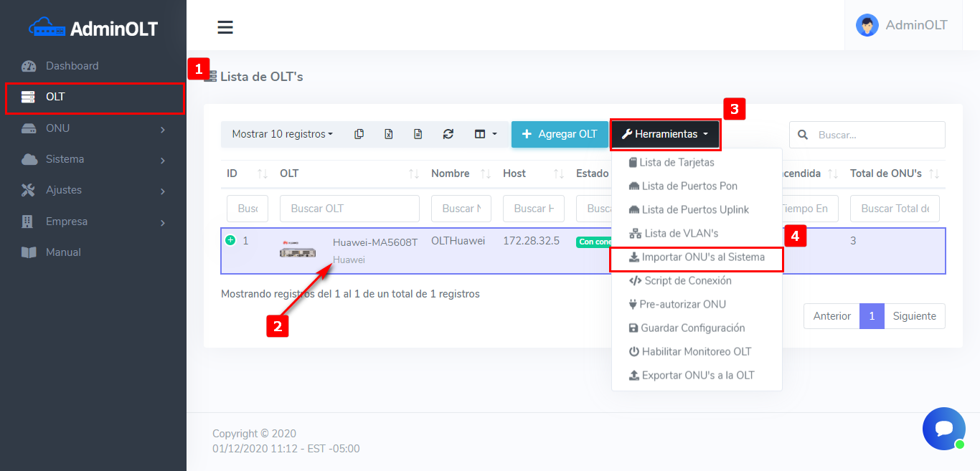Click the copy table icon
This screenshot has height=471, width=980.
(x=359, y=134)
